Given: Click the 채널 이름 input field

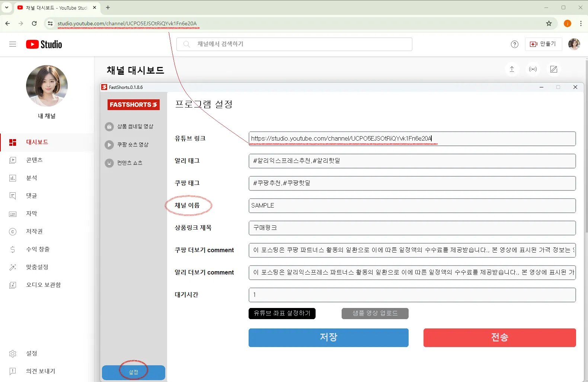Looking at the screenshot, I should click(412, 206).
